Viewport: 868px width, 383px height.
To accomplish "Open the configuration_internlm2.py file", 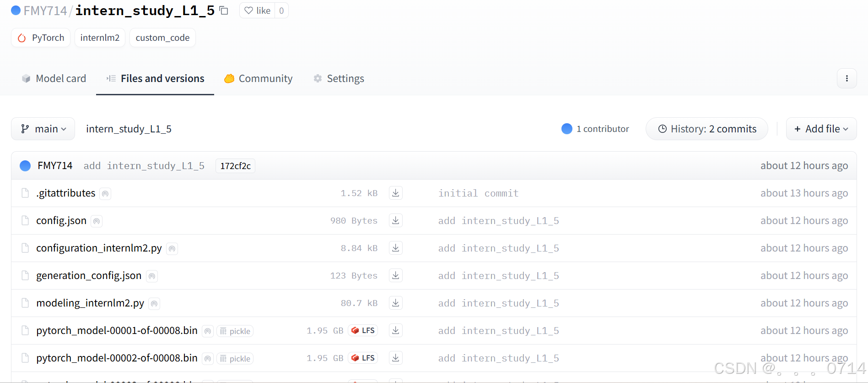I will pos(99,248).
